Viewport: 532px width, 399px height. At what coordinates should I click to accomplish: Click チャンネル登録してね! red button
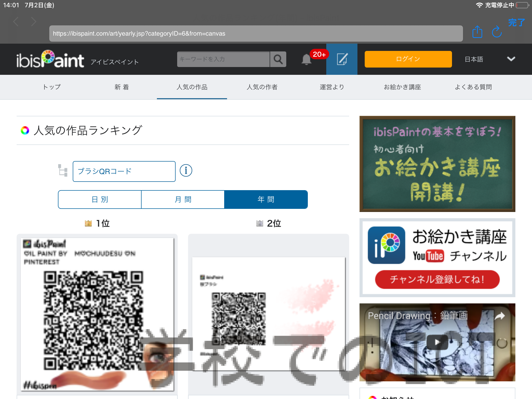[x=437, y=280]
